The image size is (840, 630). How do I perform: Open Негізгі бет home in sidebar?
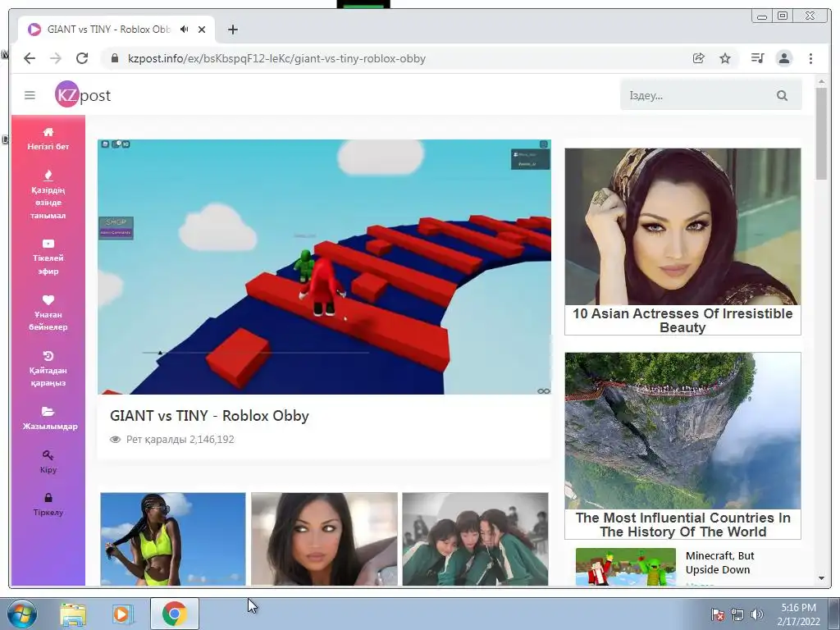[48, 139]
